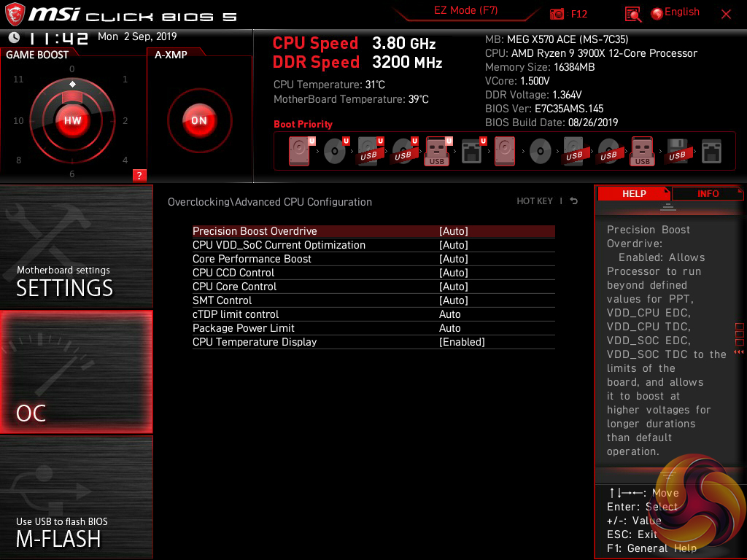747x560 pixels.
Task: Click the 11:42 time display
Action: click(x=58, y=38)
